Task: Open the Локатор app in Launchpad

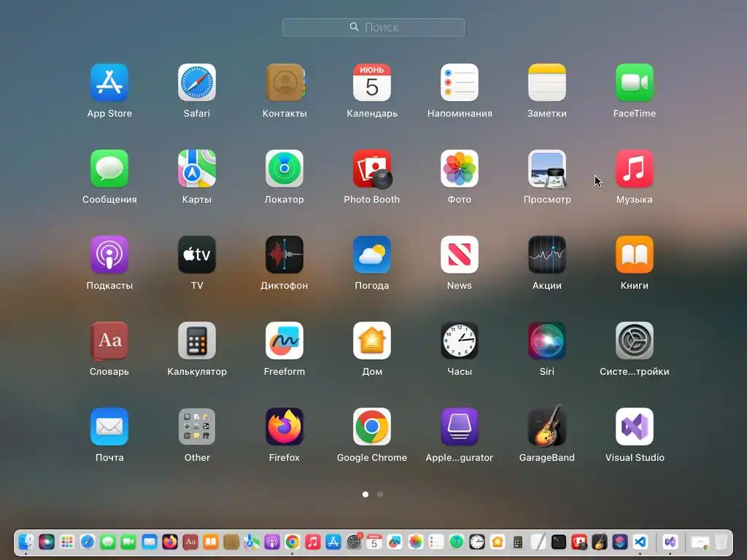Action: click(x=285, y=168)
